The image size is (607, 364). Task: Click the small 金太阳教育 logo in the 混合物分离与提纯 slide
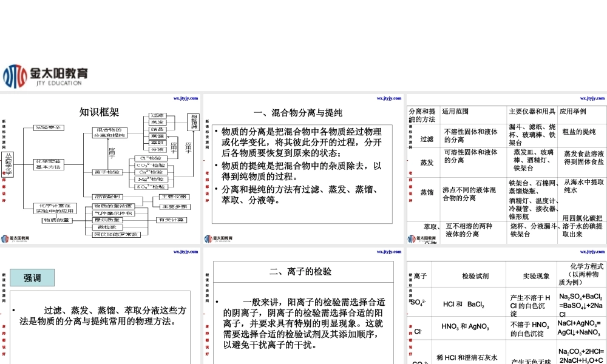point(219,239)
